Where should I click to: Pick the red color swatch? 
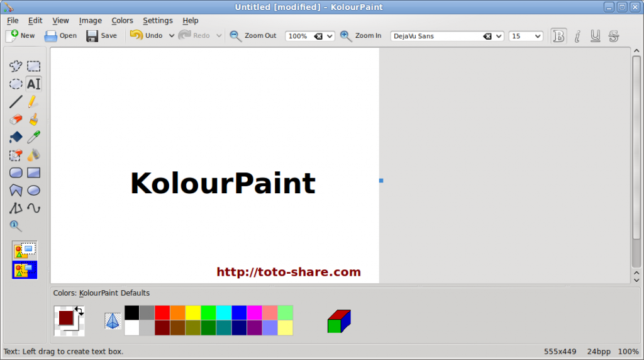click(162, 313)
